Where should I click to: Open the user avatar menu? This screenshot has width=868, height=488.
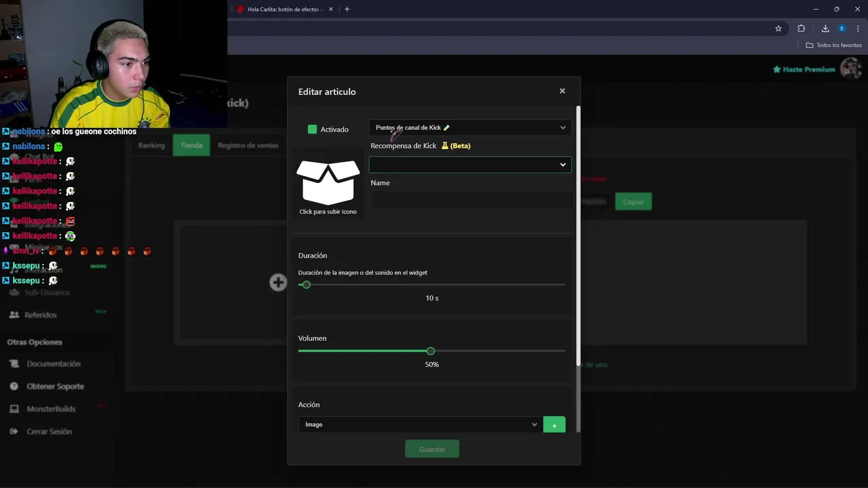[850, 68]
